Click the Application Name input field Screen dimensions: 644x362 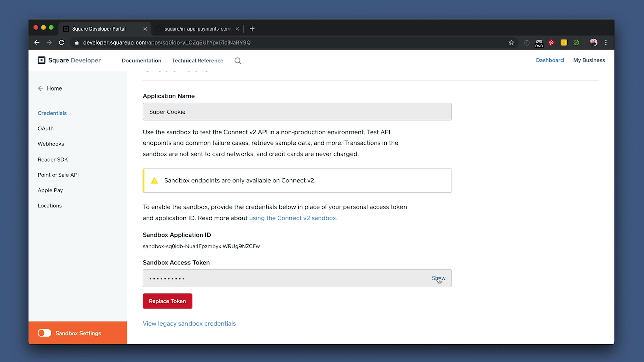(297, 112)
